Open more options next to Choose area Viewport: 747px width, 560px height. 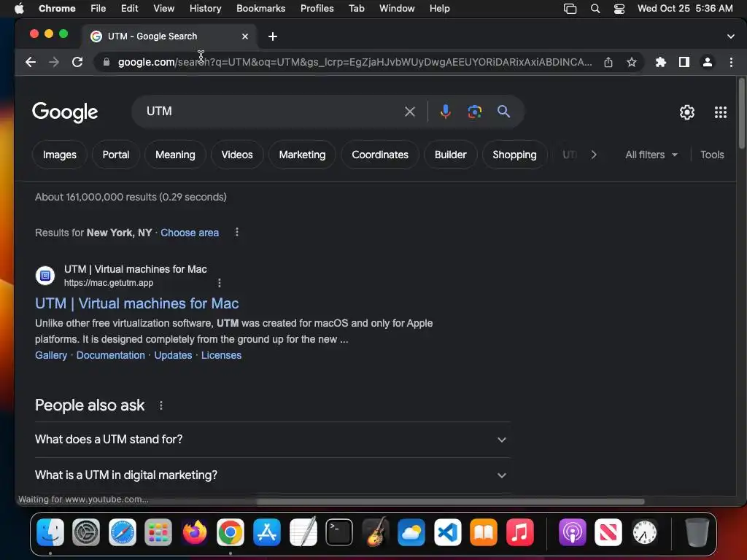tap(237, 233)
